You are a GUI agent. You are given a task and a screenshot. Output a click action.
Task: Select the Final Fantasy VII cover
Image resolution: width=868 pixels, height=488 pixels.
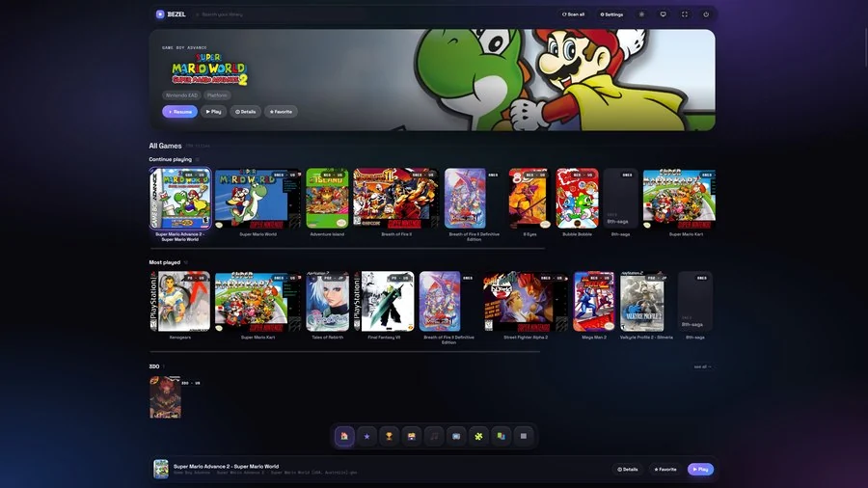tap(384, 302)
